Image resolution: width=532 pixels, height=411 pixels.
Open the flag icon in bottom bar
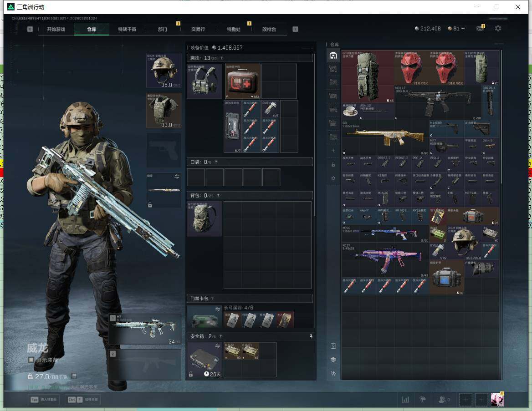(x=423, y=400)
